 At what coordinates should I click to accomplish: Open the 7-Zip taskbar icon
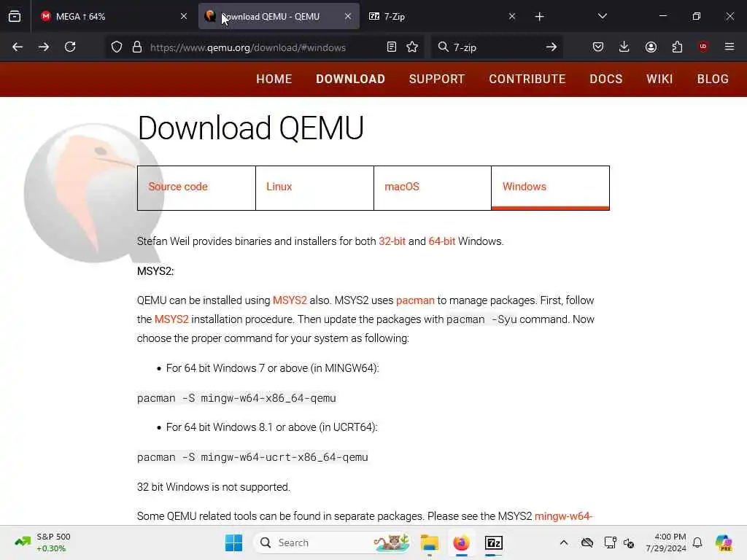point(494,542)
